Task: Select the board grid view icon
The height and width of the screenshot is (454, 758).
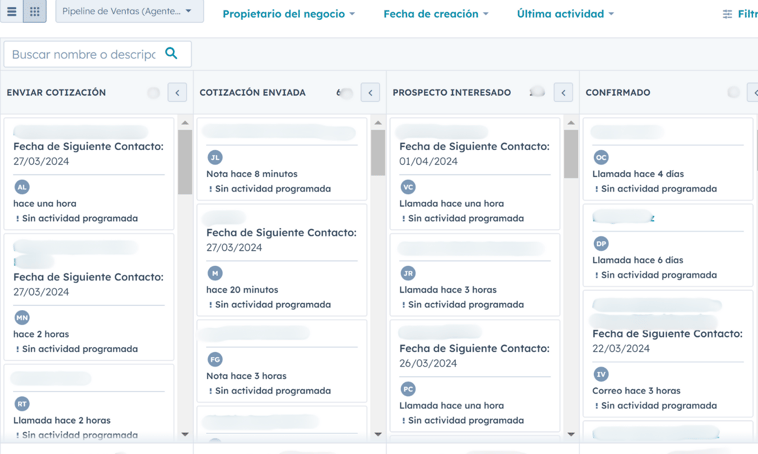Action: (x=34, y=12)
